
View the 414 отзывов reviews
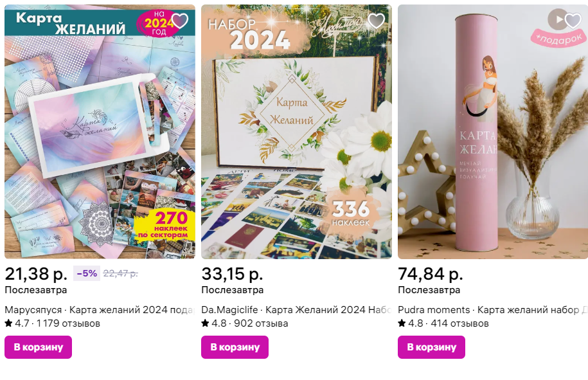tap(459, 323)
